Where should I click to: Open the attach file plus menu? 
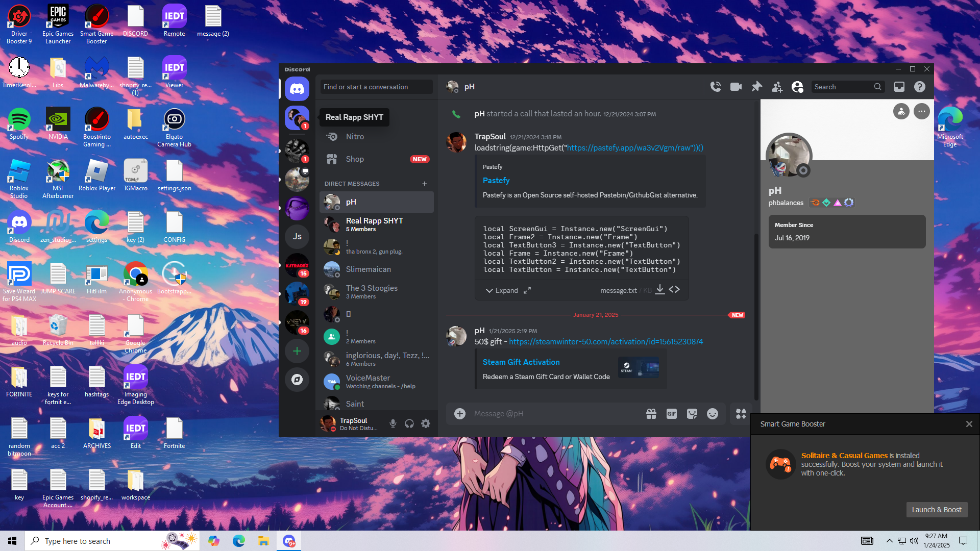coord(460,414)
